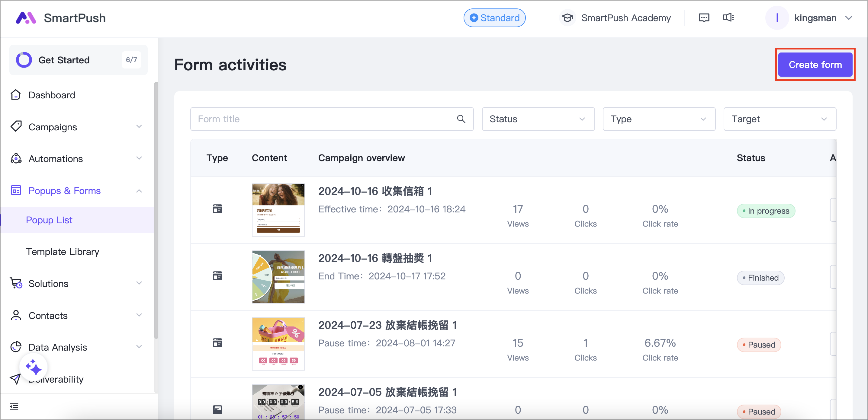Click thumbnail of 轉盤抽獎 1 spin wheel popup
This screenshot has height=420, width=868.
tap(278, 277)
